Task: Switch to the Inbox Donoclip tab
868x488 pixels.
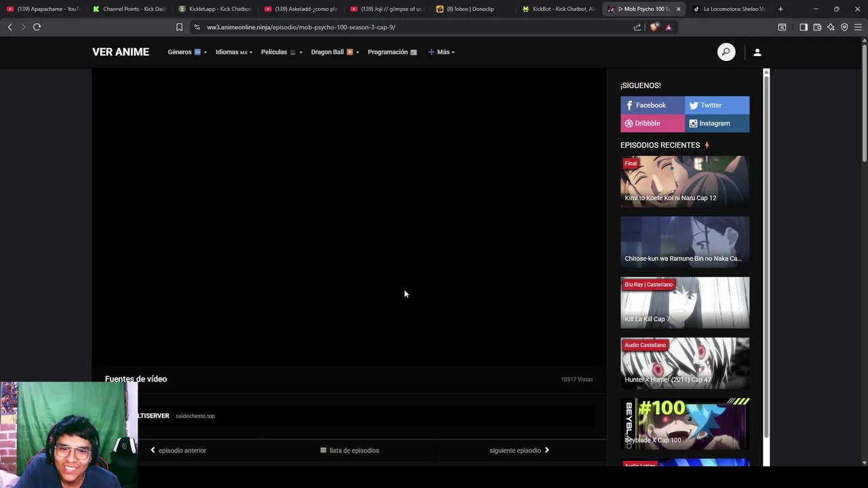Action: click(474, 9)
